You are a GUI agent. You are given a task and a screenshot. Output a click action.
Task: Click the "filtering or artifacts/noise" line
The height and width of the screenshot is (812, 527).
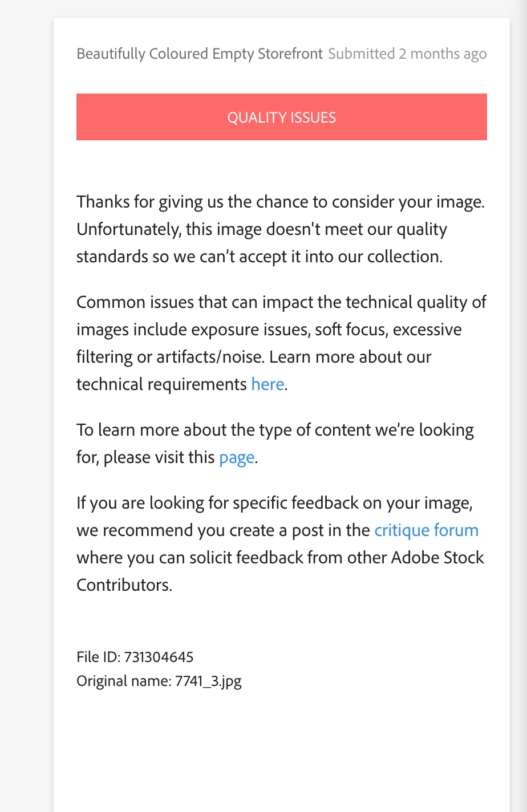coord(253,357)
